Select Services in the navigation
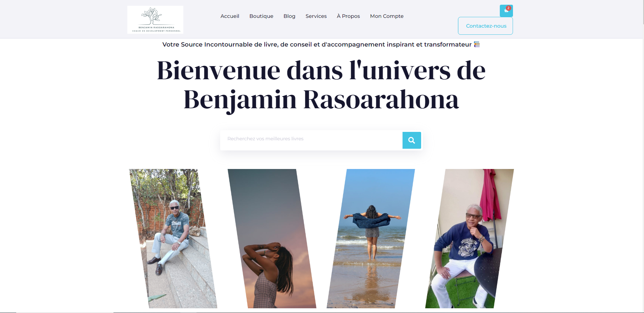Viewport: 644px width, 313px height. (316, 16)
